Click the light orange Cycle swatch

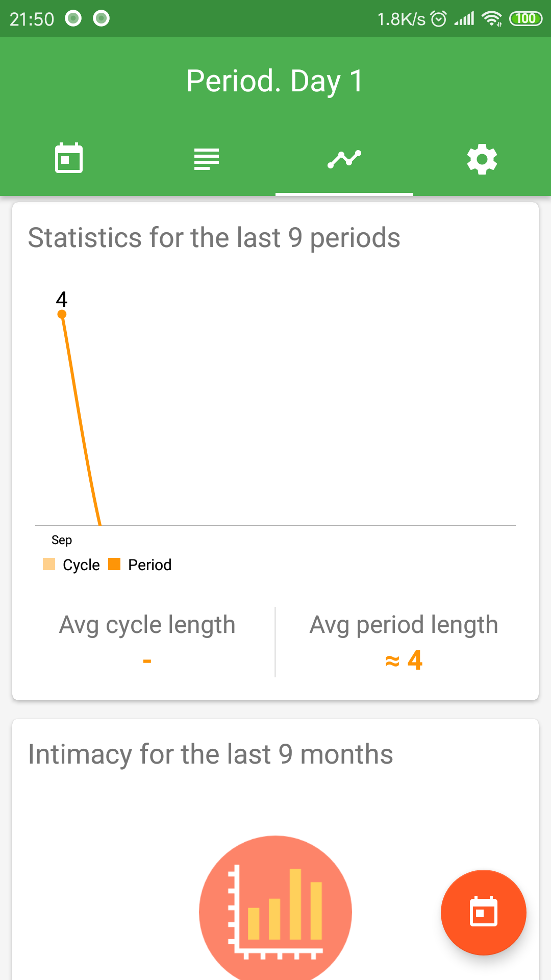click(49, 564)
